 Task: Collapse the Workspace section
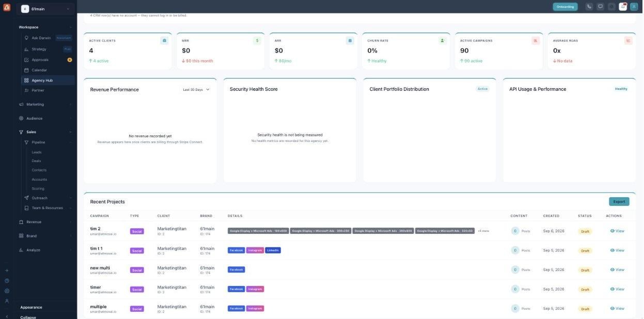(45, 27)
